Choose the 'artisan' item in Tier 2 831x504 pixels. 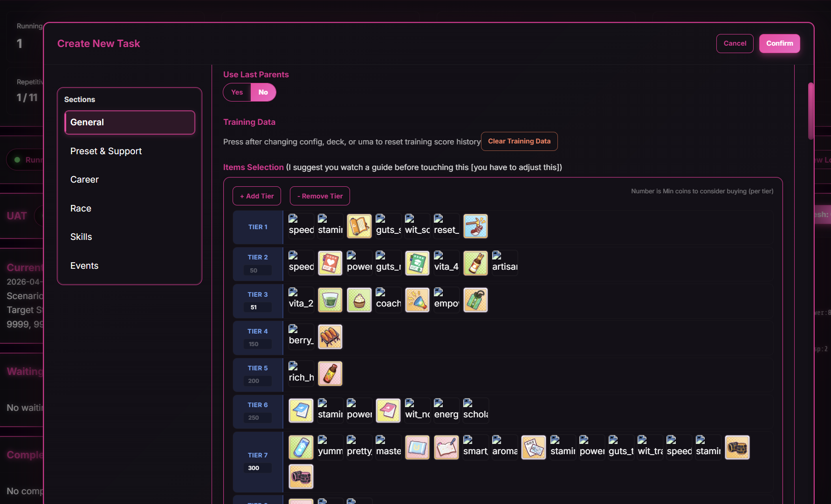click(505, 263)
